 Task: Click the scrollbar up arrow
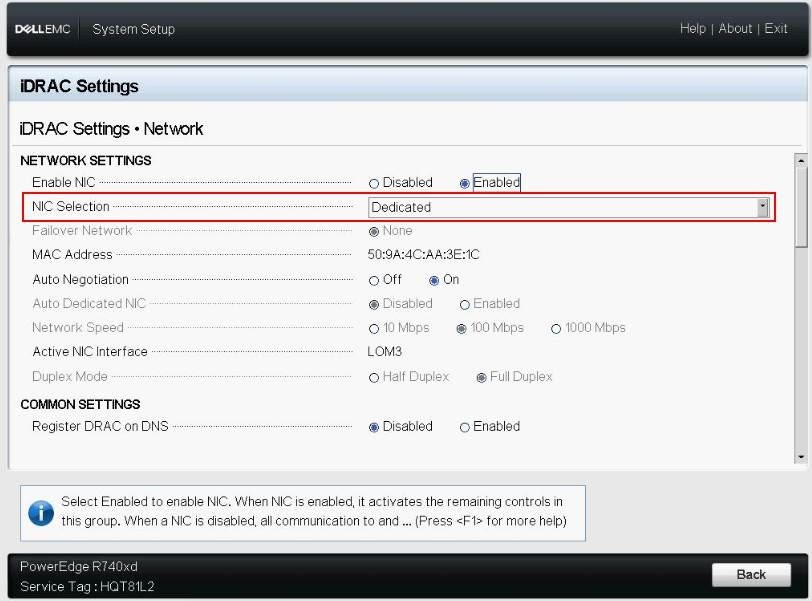800,160
